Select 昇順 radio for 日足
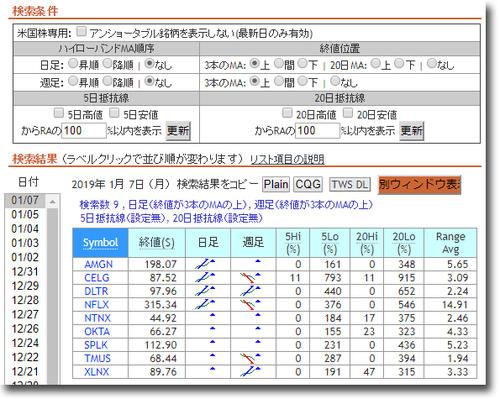Image resolution: width=500 pixels, height=399 pixels. coord(72,63)
